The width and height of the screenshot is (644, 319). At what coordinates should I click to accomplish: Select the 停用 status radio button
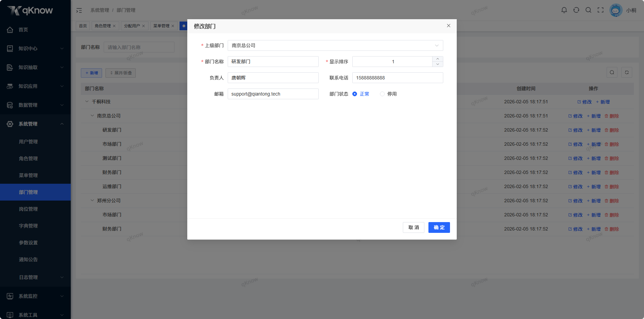[382, 94]
